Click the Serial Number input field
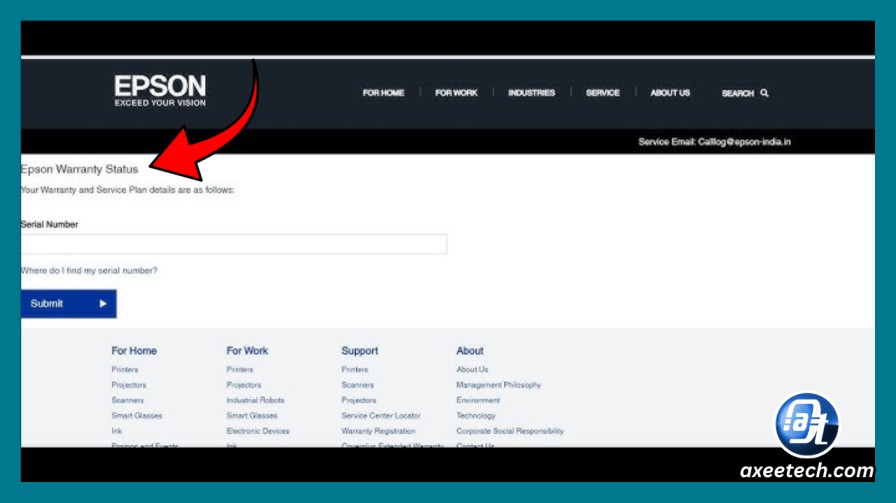896x503 pixels. pyautogui.click(x=234, y=244)
